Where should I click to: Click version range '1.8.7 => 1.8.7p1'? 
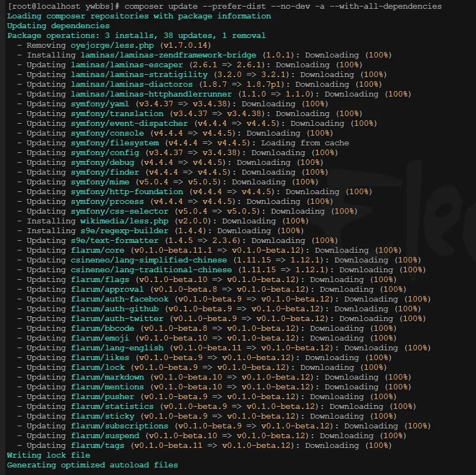pyautogui.click(x=243, y=84)
